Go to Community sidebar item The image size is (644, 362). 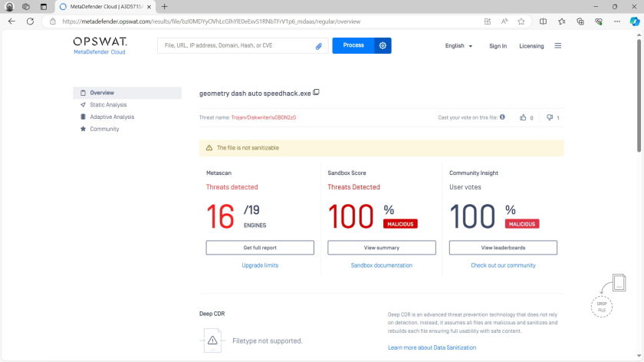(x=104, y=130)
